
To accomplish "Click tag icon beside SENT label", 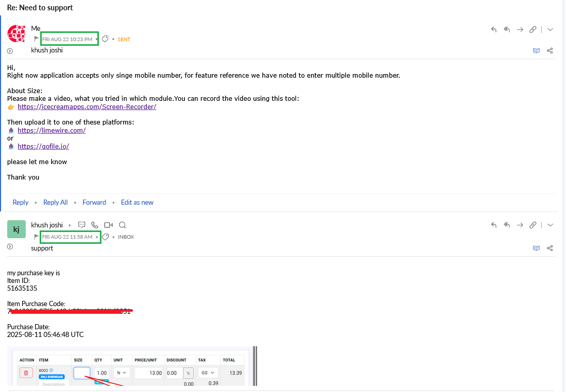I will (105, 39).
